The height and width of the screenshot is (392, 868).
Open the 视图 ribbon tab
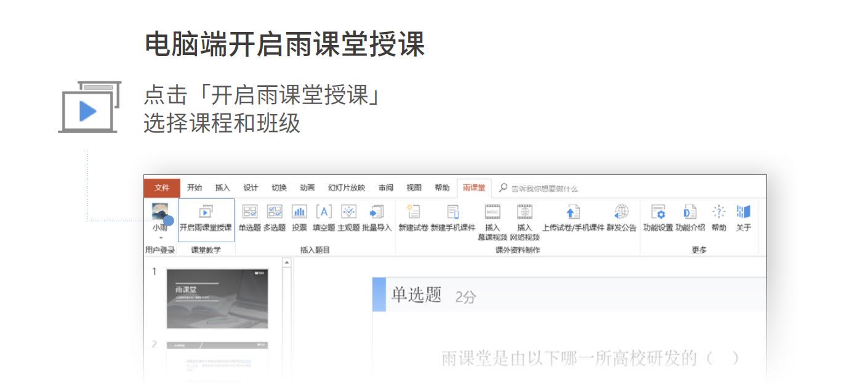(x=414, y=188)
